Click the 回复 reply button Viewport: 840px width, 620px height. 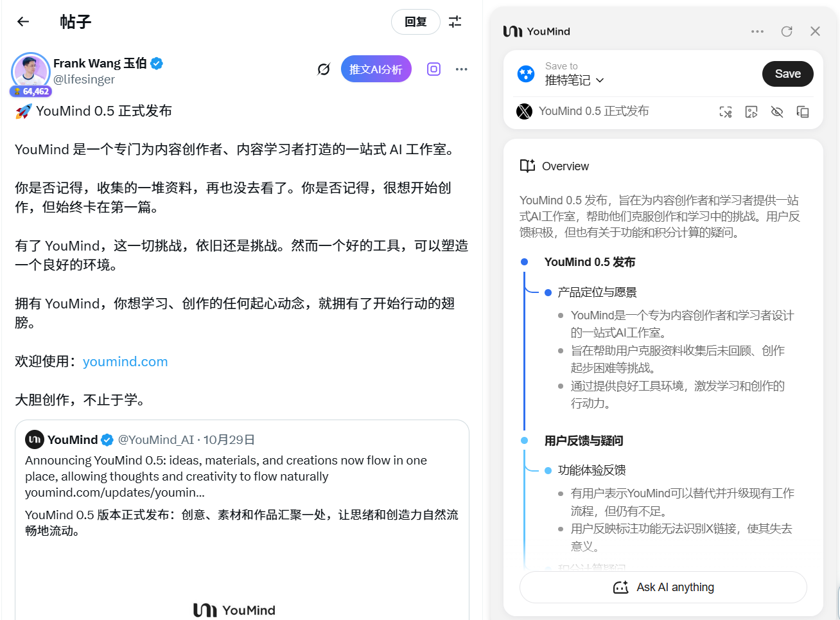click(416, 22)
